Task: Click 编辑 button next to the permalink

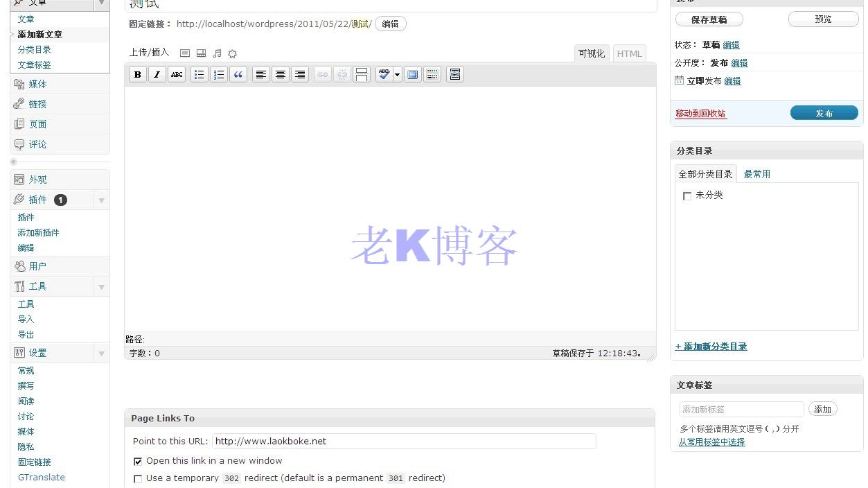Action: tap(391, 24)
